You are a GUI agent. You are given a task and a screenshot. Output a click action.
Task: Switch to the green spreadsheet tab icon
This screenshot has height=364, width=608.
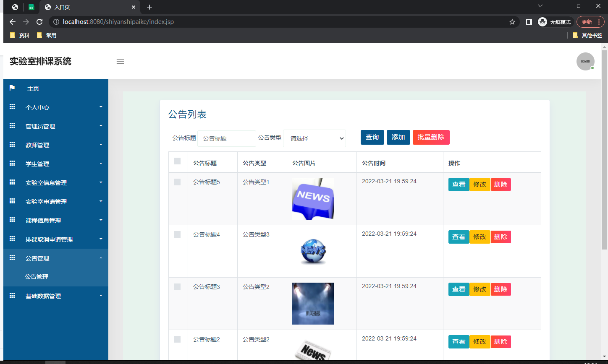pyautogui.click(x=31, y=7)
